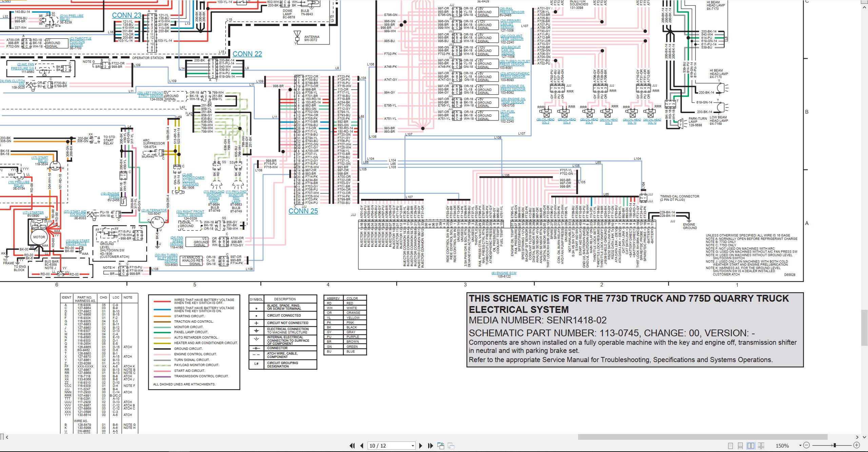Image resolution: width=868 pixels, height=452 pixels.
Task: Open the PAYLOAD MONITOR RED LAMP link
Action: click(236, 196)
